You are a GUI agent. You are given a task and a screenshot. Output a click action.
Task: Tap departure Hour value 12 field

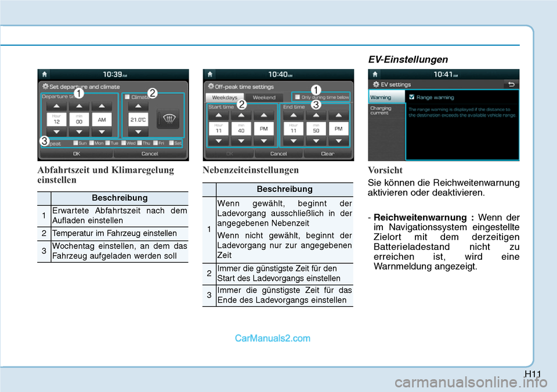tap(56, 119)
